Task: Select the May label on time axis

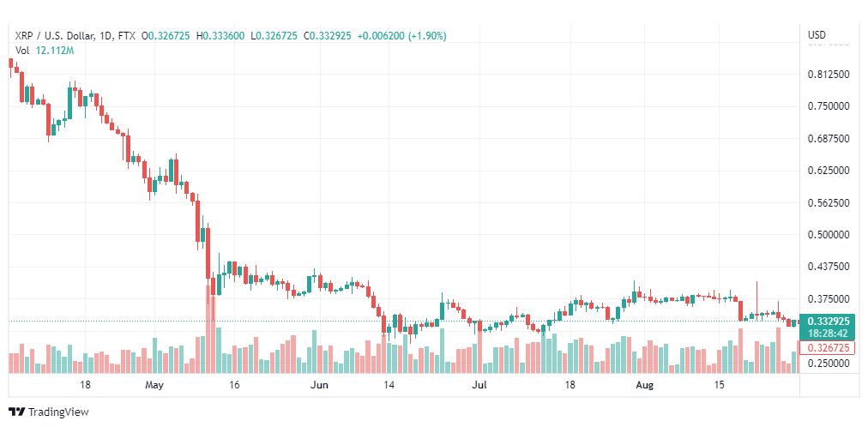Action: click(x=154, y=385)
